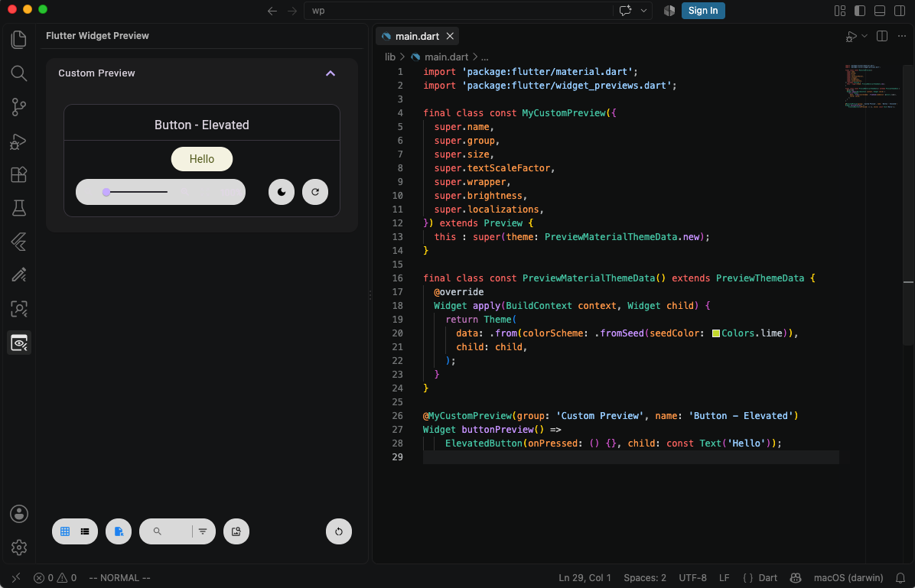Viewport: 915px width, 588px height.
Task: Switch previews to list layout
Action: 85,531
